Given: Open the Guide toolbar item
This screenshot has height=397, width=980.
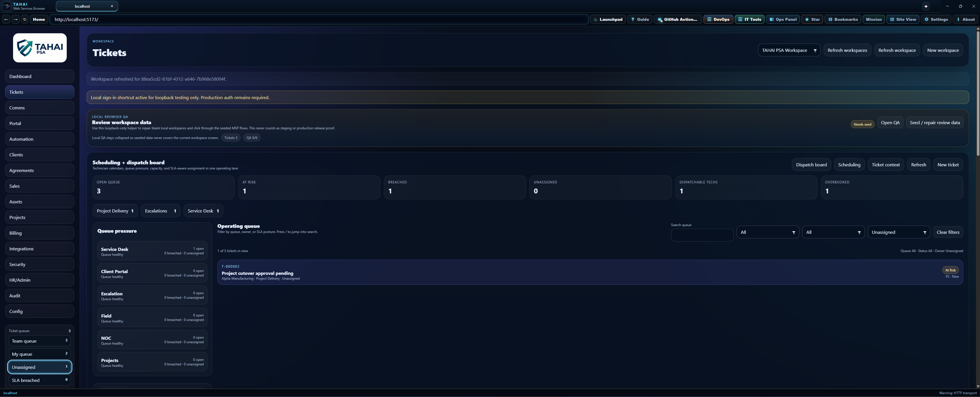Looking at the screenshot, I should coord(639,19).
